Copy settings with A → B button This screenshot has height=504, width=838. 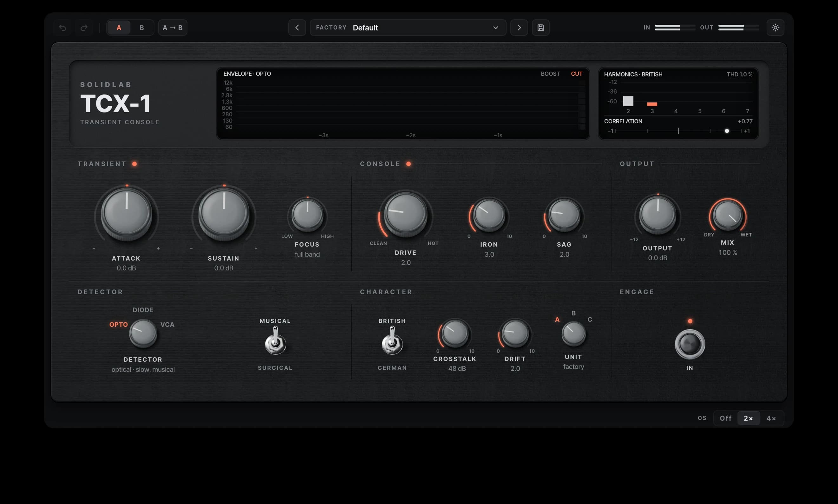click(173, 28)
